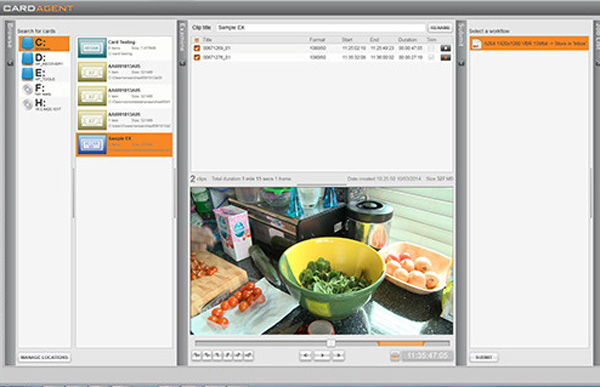Choose the E: drive
600x387 pixels.
coord(44,74)
